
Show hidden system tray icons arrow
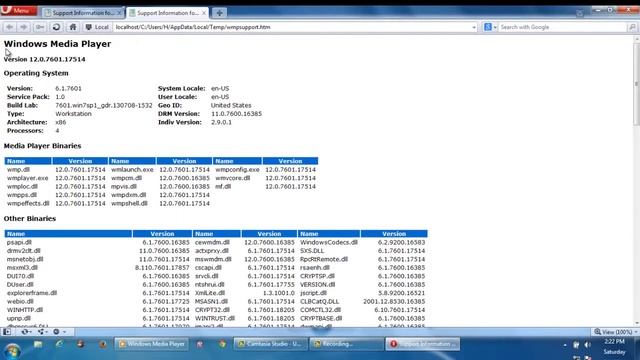tap(565, 345)
